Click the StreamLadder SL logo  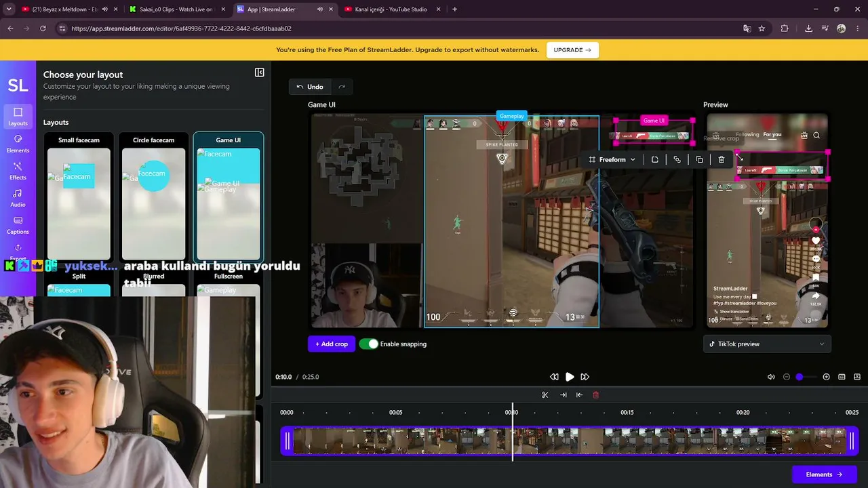[18, 85]
